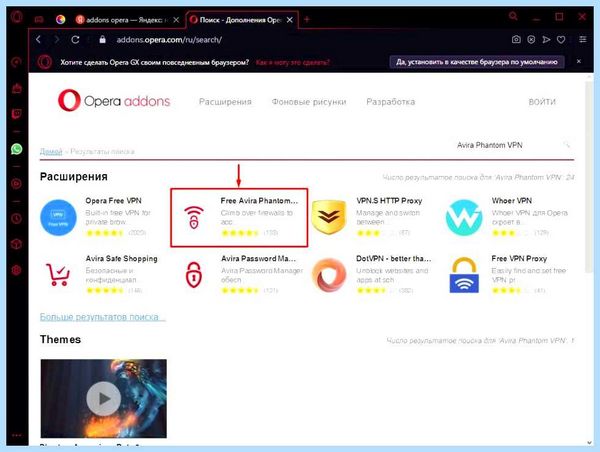Open the Расширения navigation item
600x452 pixels.
(x=225, y=102)
